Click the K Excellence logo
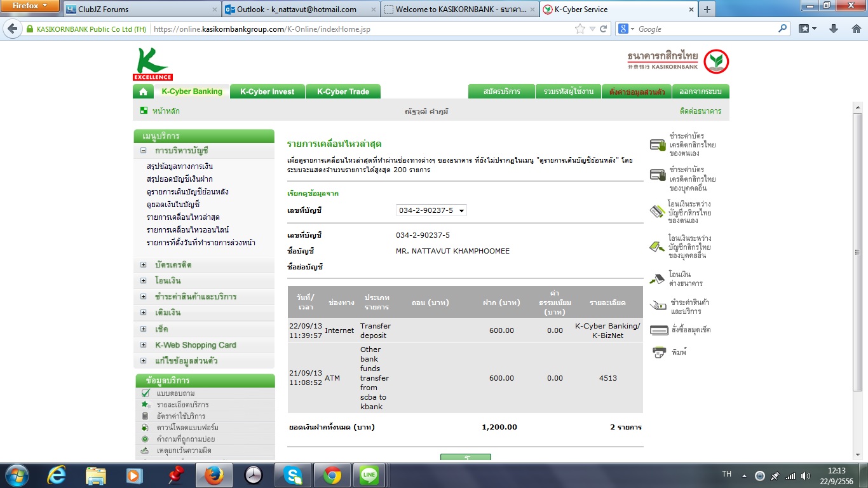868x488 pixels. coord(153,64)
